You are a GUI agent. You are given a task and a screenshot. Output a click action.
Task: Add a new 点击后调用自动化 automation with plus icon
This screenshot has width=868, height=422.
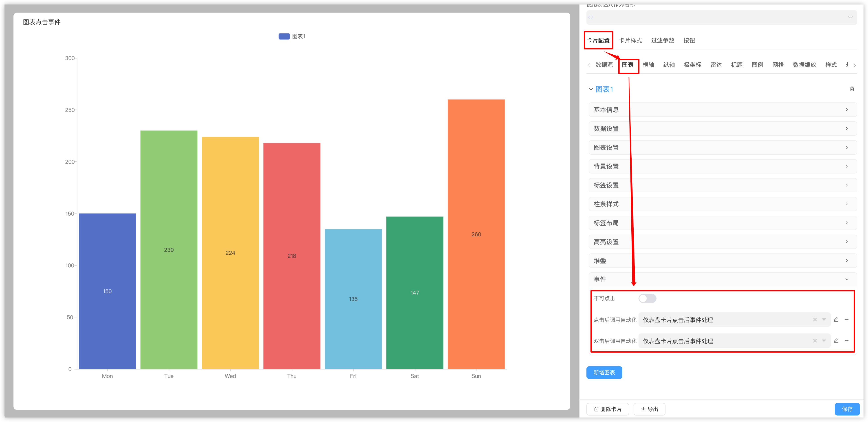coord(846,320)
